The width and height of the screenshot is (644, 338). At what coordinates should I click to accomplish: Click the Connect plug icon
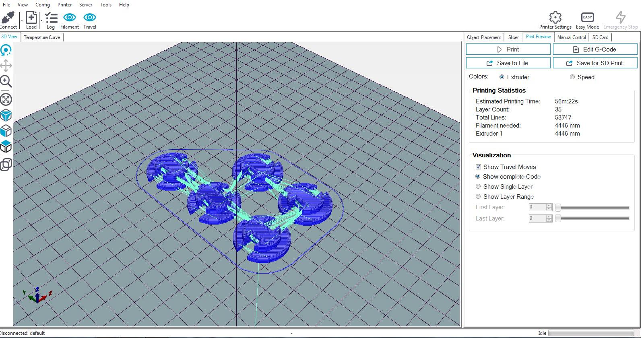(8, 17)
